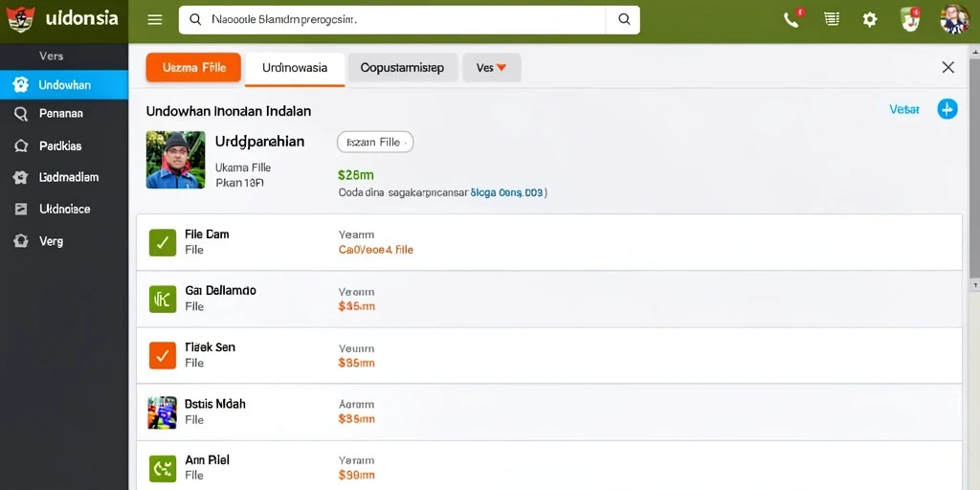The width and height of the screenshot is (980, 490).
Task: Close the panel with X icon
Action: click(948, 68)
